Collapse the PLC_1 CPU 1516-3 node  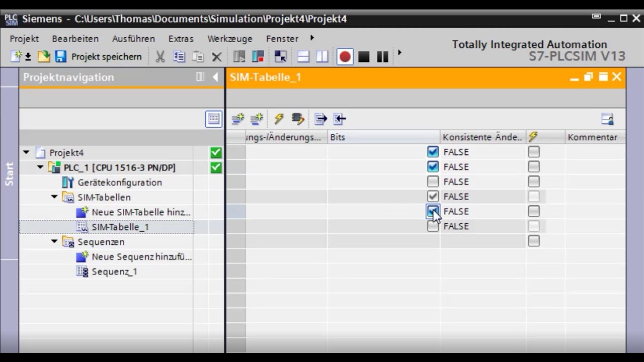(x=40, y=167)
